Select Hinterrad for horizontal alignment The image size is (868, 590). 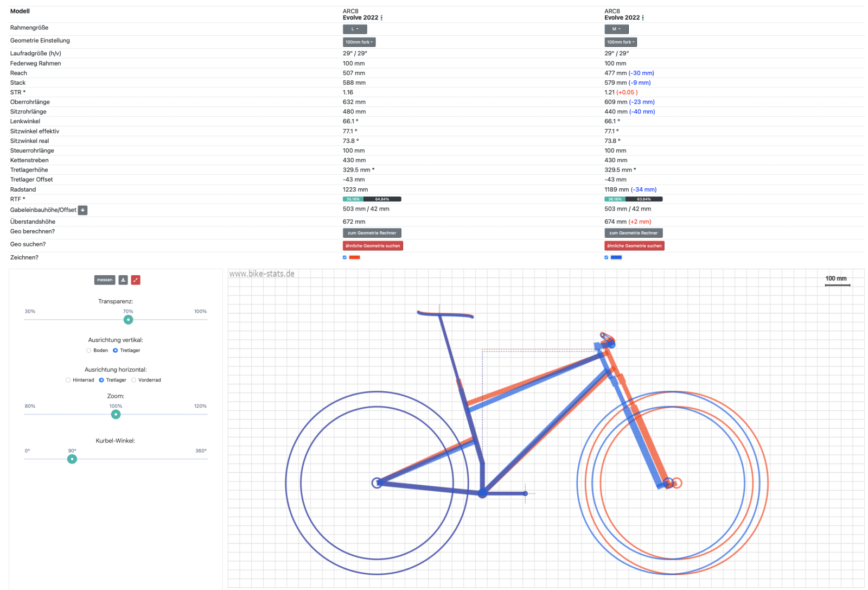[x=68, y=380]
